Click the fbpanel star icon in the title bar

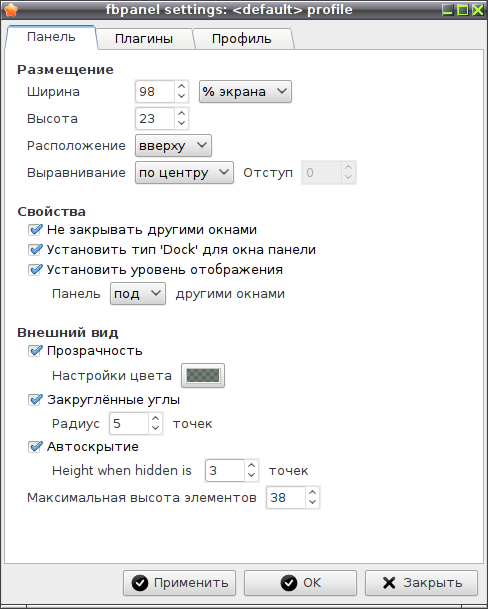[x=11, y=10]
